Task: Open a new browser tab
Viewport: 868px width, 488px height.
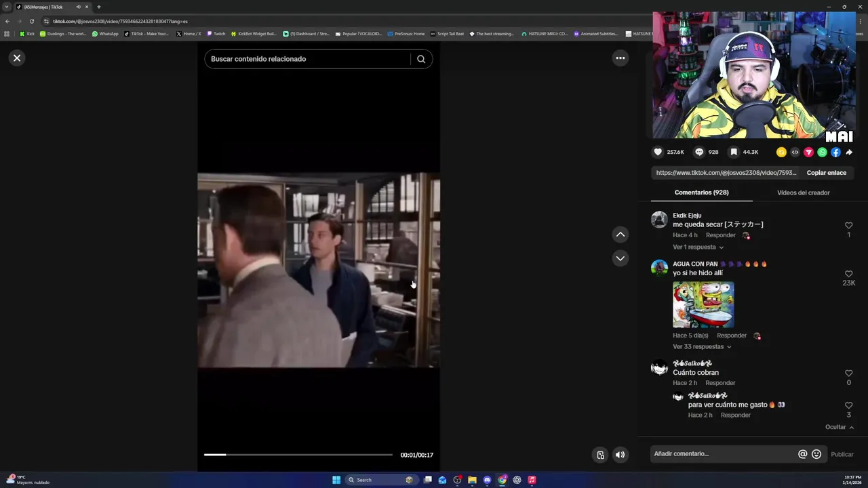Action: pyautogui.click(x=98, y=7)
